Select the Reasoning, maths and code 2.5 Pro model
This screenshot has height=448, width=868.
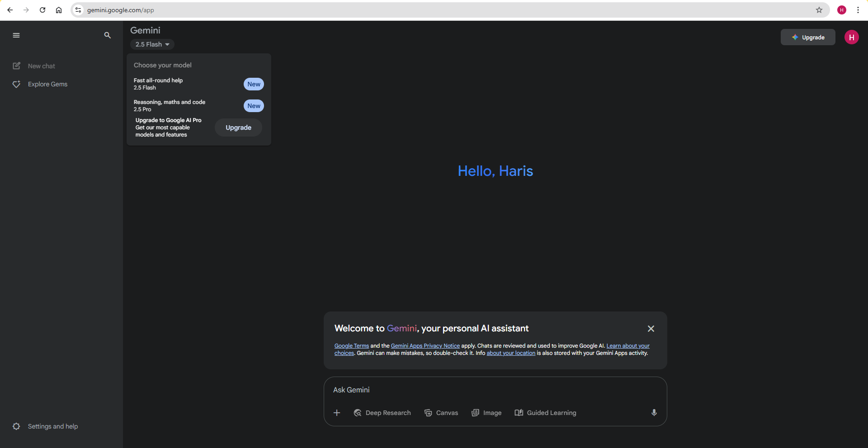[199, 106]
